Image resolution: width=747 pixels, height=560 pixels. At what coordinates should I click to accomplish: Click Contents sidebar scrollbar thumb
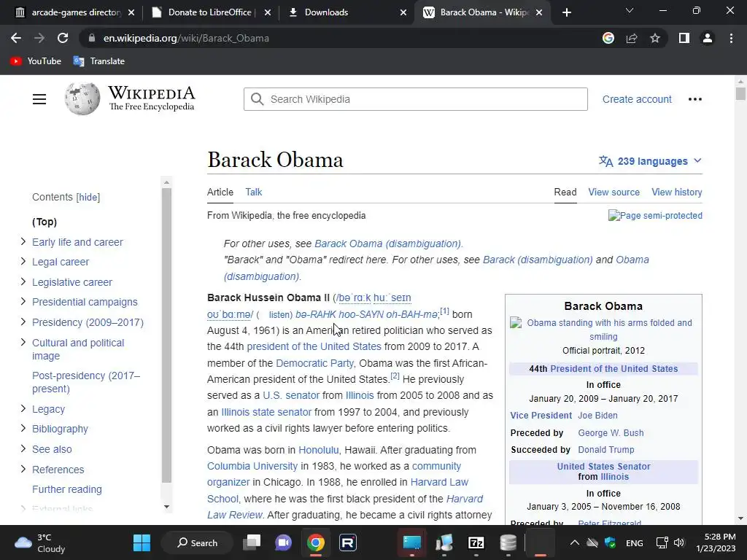pyautogui.click(x=166, y=335)
